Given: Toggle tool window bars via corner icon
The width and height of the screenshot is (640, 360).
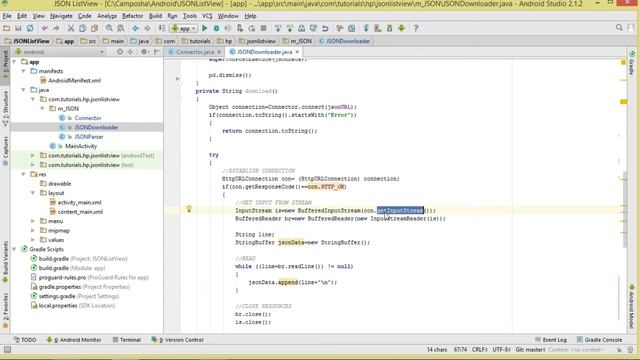Looking at the screenshot, I should point(7,350).
